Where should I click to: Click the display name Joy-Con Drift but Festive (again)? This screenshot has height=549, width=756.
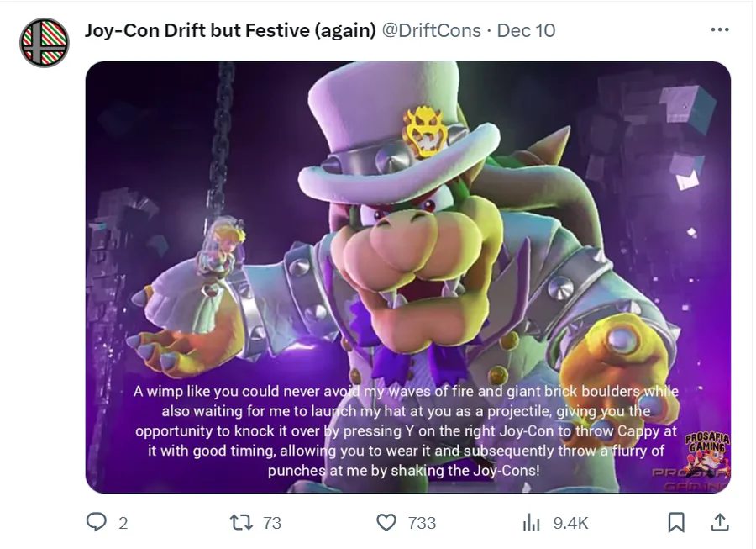[x=230, y=30]
